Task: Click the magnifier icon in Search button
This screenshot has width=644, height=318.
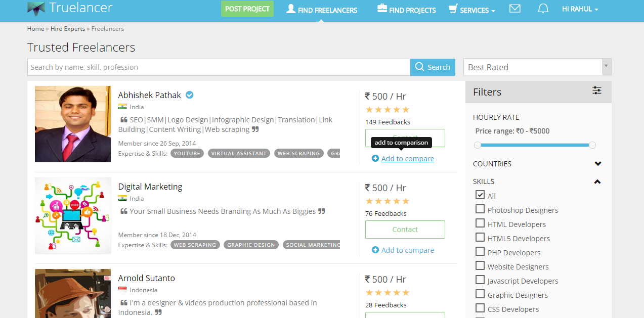Action: pos(420,67)
